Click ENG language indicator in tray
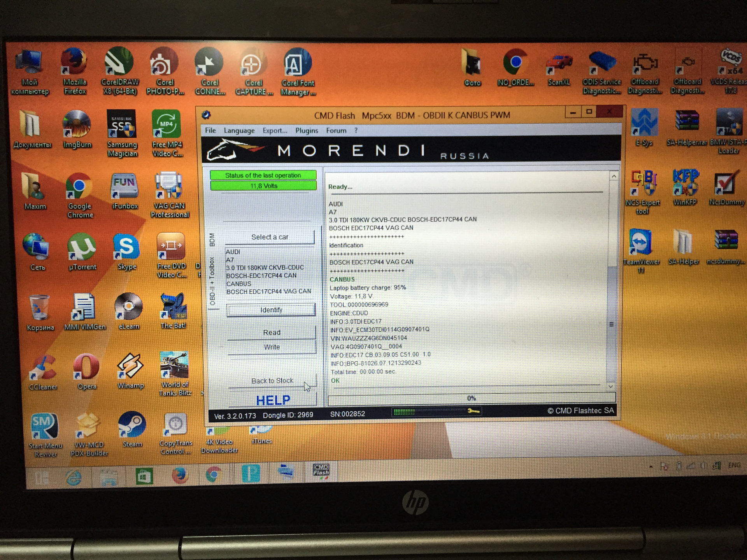The image size is (747, 560). point(734,465)
